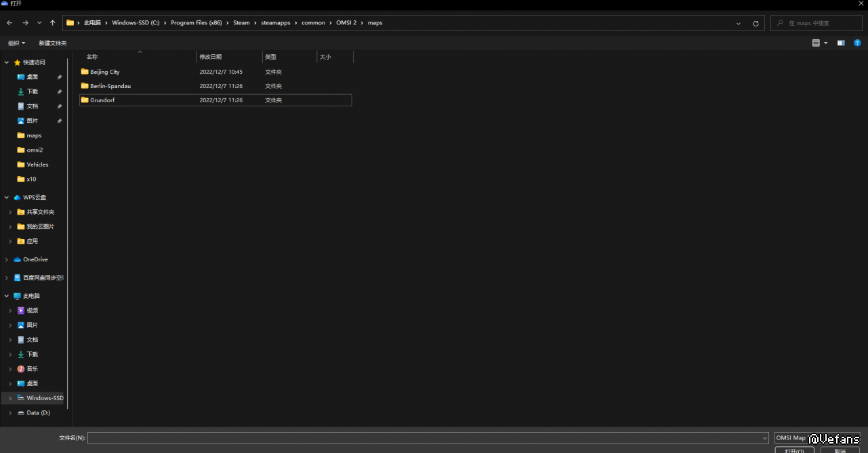Collapse the 此电脑 group
This screenshot has width=868, height=453.
point(7,296)
